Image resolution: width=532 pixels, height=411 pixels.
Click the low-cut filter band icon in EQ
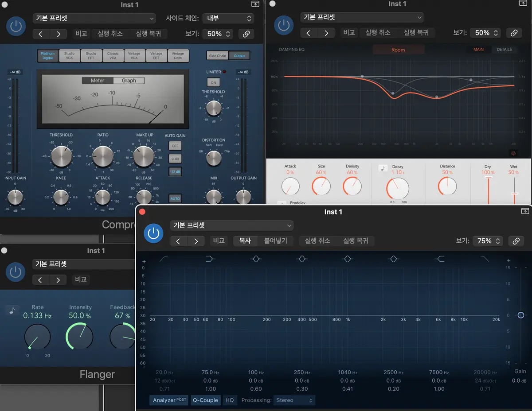[x=164, y=259]
